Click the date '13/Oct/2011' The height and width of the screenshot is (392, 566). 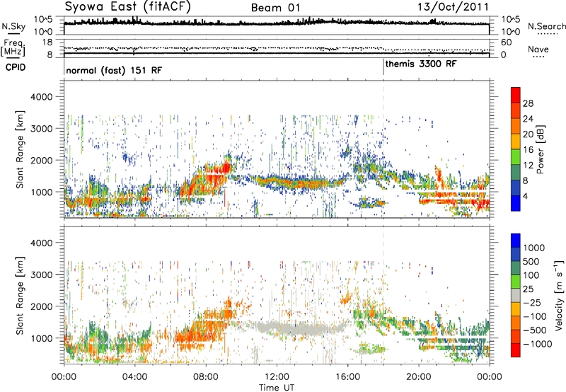(x=453, y=7)
